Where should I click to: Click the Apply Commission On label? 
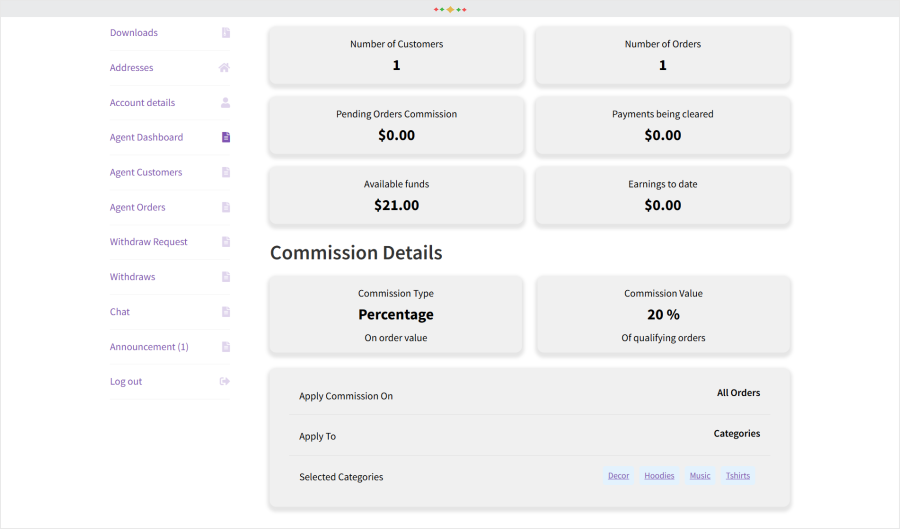pyautogui.click(x=346, y=396)
